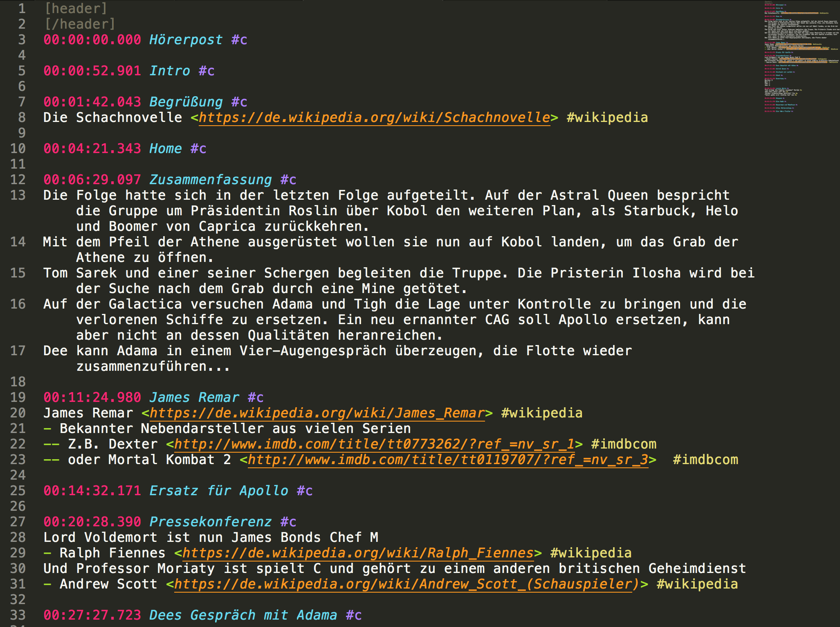The width and height of the screenshot is (840, 627).
Task: Open the James_Remar Wikipedia URL
Action: point(317,413)
